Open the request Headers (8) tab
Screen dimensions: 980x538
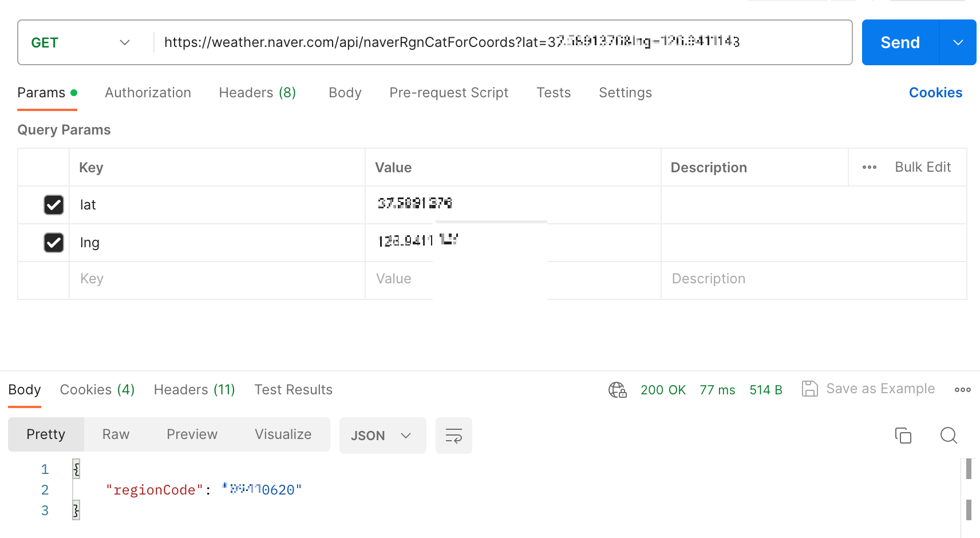point(258,93)
